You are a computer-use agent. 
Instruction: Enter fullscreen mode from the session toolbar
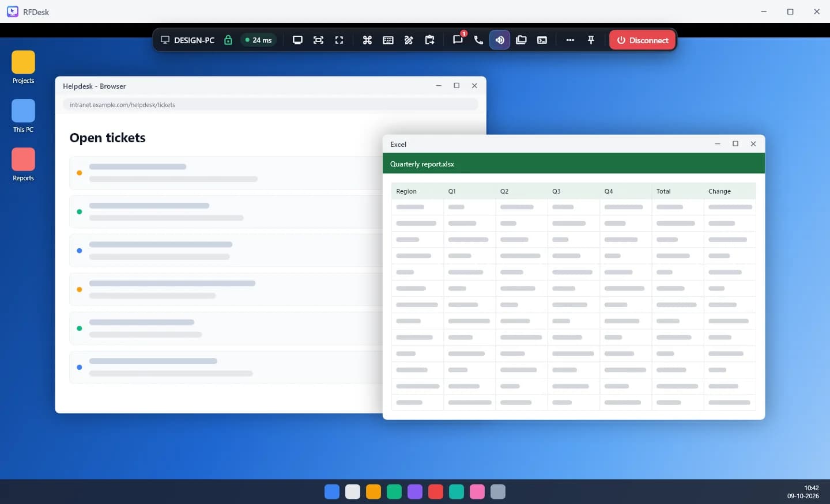tap(339, 40)
